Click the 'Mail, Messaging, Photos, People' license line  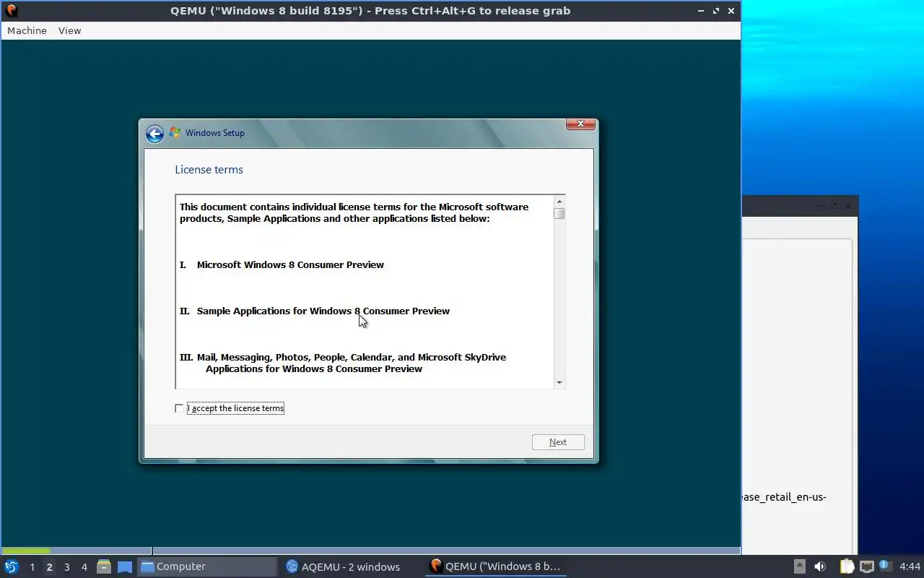[352, 363]
